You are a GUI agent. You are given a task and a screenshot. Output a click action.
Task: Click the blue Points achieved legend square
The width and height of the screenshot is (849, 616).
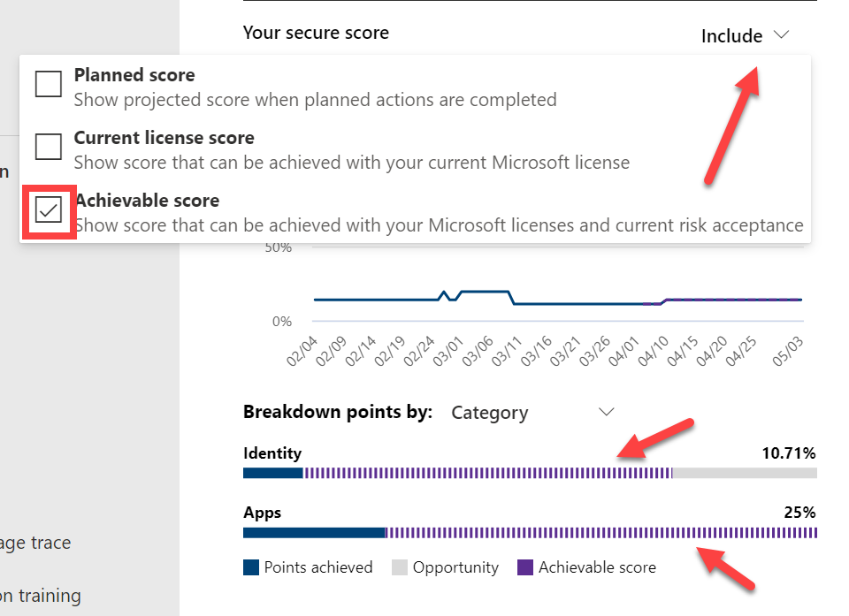pyautogui.click(x=251, y=567)
